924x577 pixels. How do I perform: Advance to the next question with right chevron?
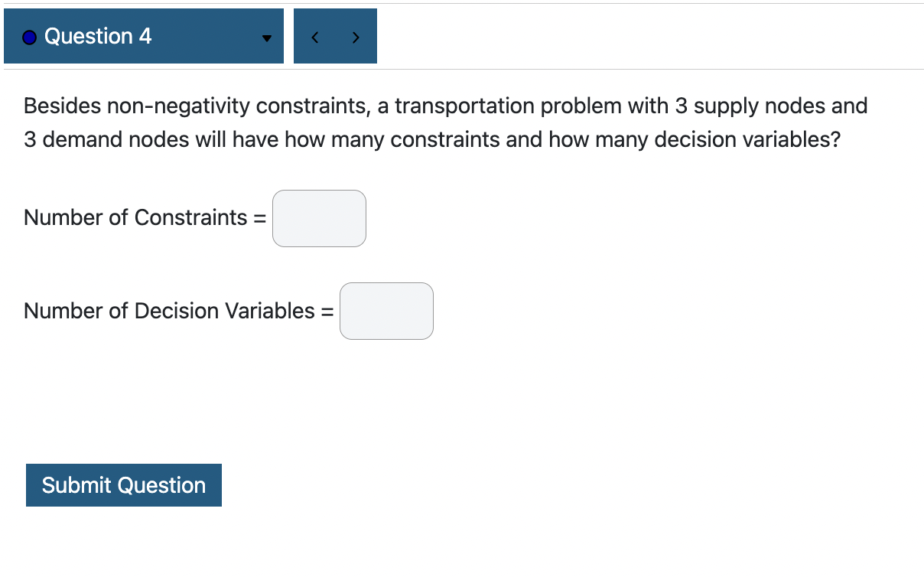355,36
